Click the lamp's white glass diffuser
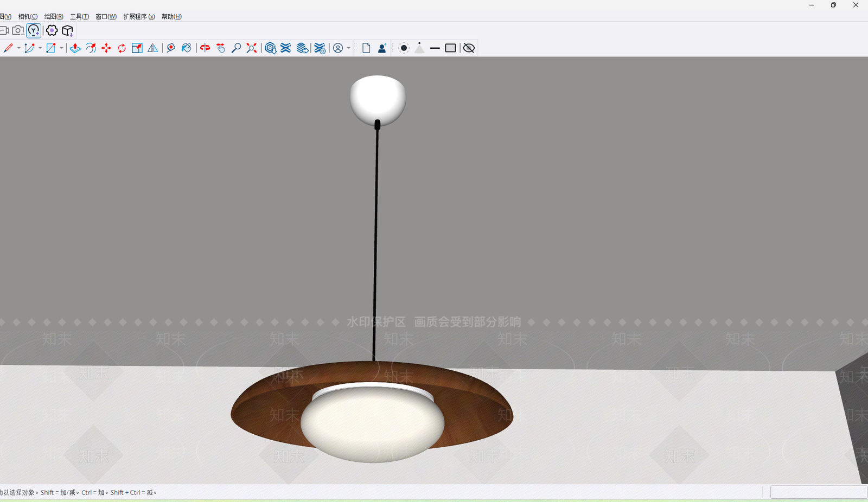This screenshot has height=502, width=868. tap(372, 424)
